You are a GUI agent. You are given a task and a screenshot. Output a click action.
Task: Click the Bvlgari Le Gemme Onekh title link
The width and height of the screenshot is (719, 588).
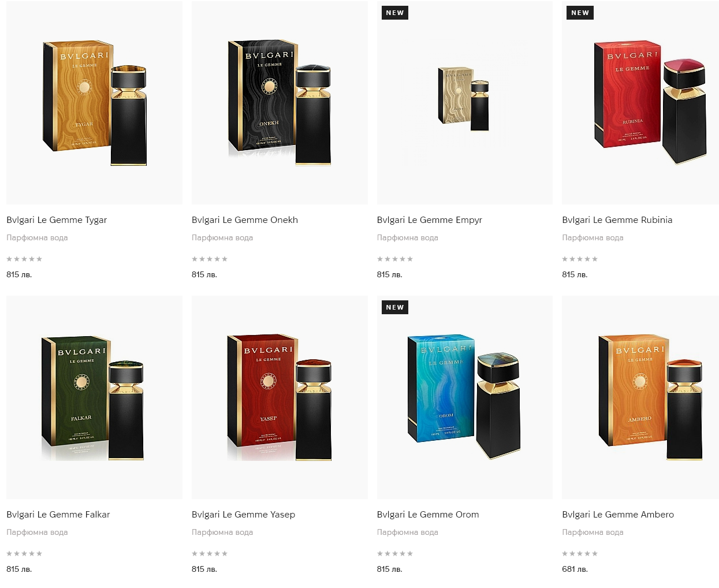(245, 220)
